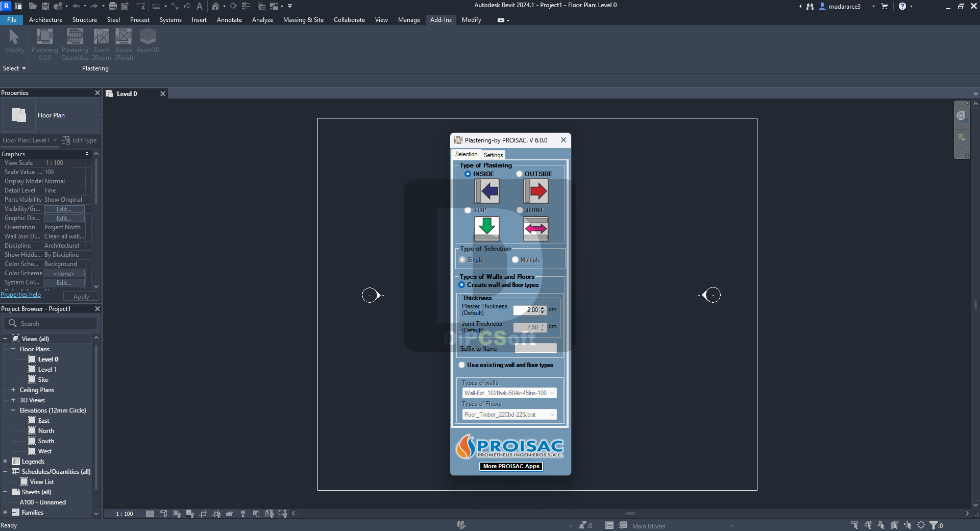Collapse the Views (all) tree node
980x531 pixels.
(x=5, y=339)
